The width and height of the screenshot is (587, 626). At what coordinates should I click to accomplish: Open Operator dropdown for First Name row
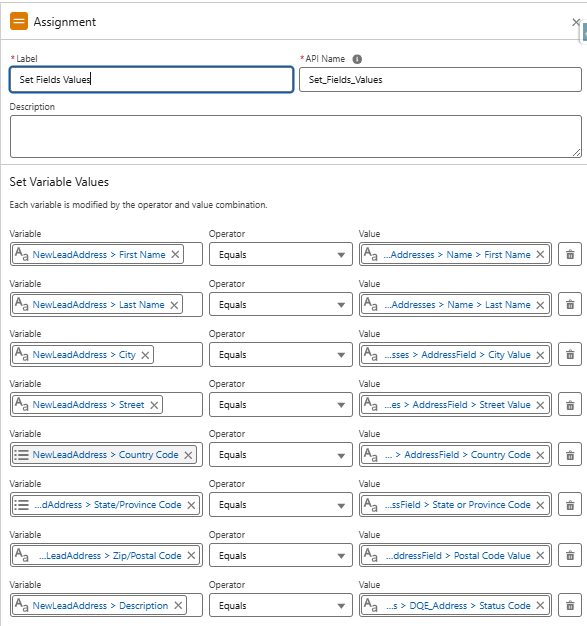pos(281,254)
